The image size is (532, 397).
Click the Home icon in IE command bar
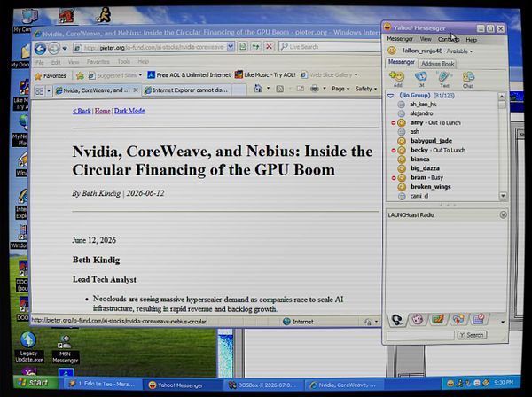coord(258,89)
